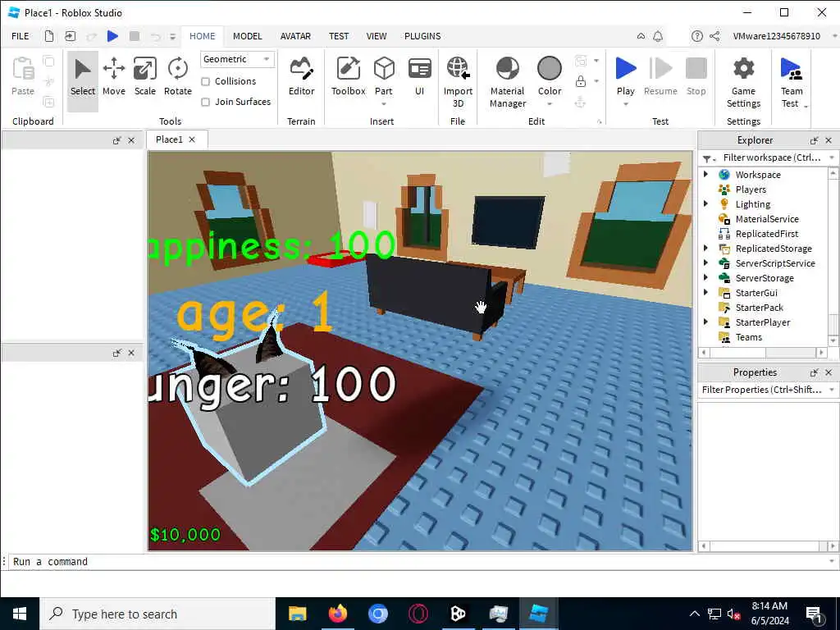Click the anchor icon in Edit group
840x630 pixels.
point(580,102)
